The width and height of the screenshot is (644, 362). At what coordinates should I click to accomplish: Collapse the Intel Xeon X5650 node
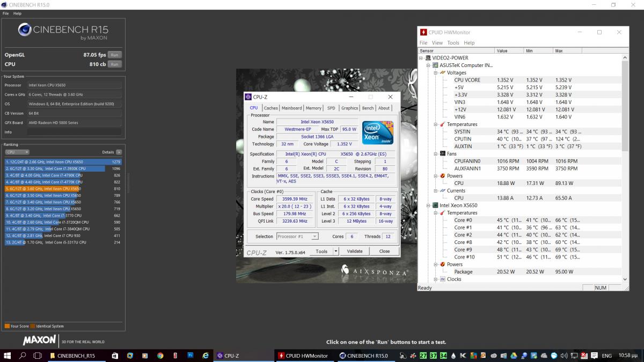(428, 205)
